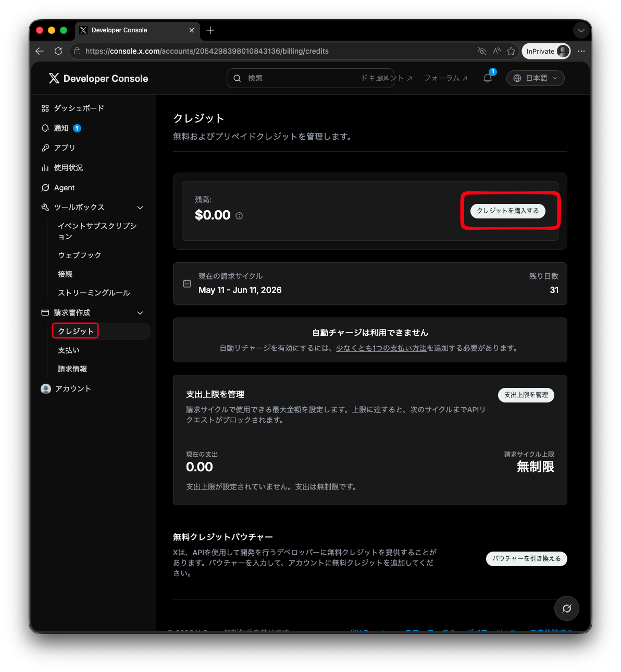This screenshot has width=621, height=672.
Task: Click the info icon beside $0.00
Action: (239, 216)
